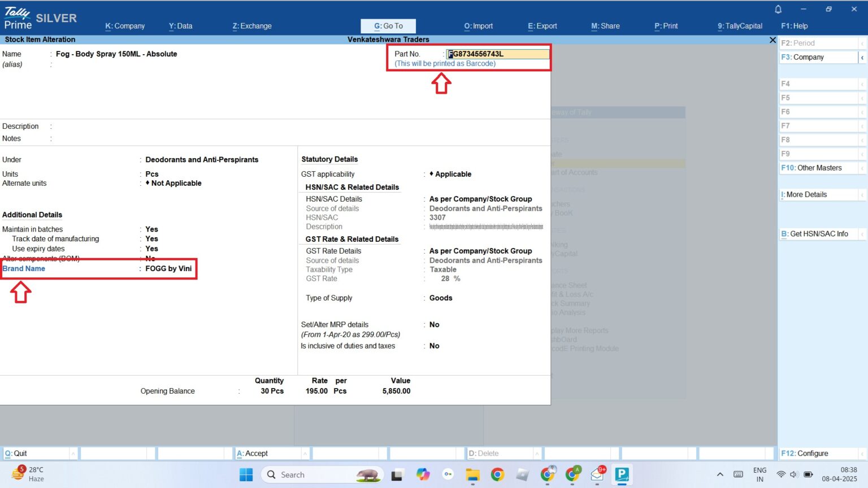This screenshot has width=868, height=488.
Task: Launch Google Chrome from the taskbar
Action: click(497, 474)
